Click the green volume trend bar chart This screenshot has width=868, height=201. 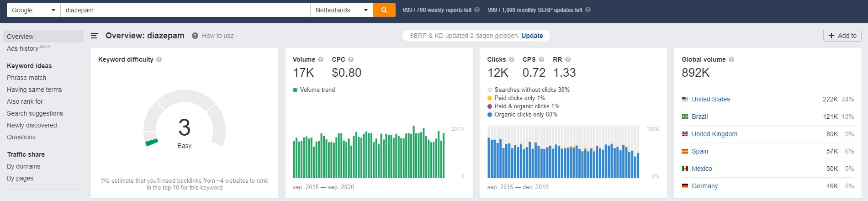pos(369,152)
